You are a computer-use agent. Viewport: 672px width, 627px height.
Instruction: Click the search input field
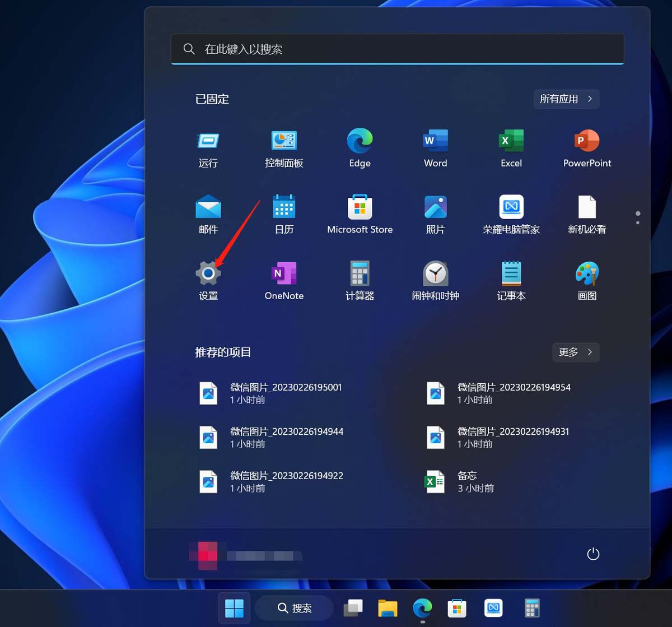tap(397, 49)
